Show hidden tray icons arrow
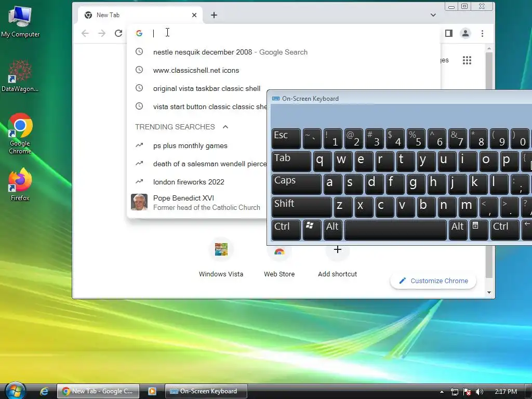Image resolution: width=532 pixels, height=399 pixels. 442,392
